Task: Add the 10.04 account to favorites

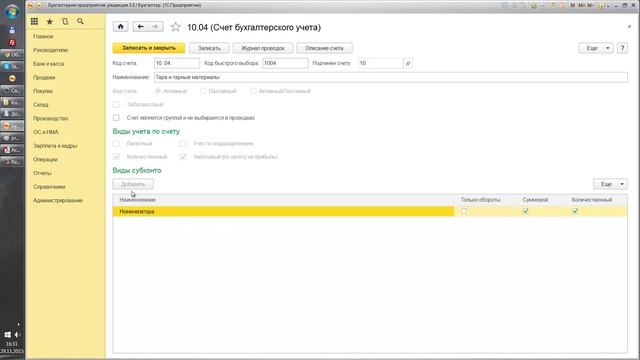Action: coord(176,27)
